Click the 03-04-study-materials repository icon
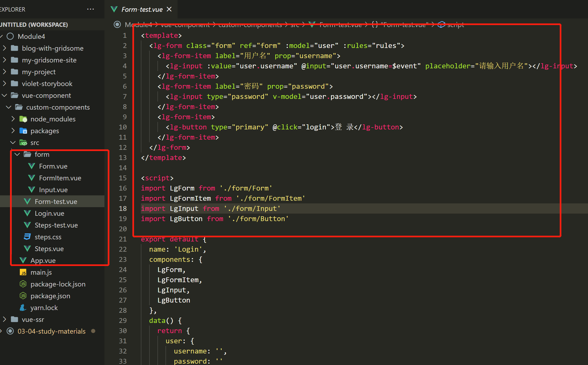 pos(10,331)
